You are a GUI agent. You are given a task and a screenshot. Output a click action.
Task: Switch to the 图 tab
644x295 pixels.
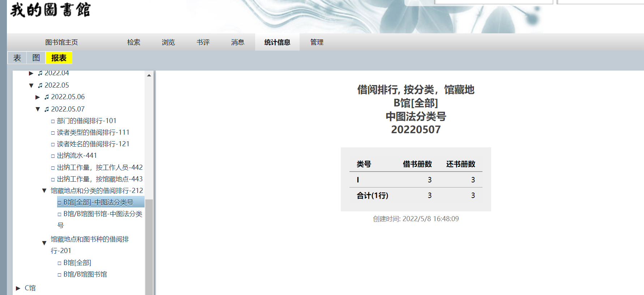pyautogui.click(x=36, y=58)
